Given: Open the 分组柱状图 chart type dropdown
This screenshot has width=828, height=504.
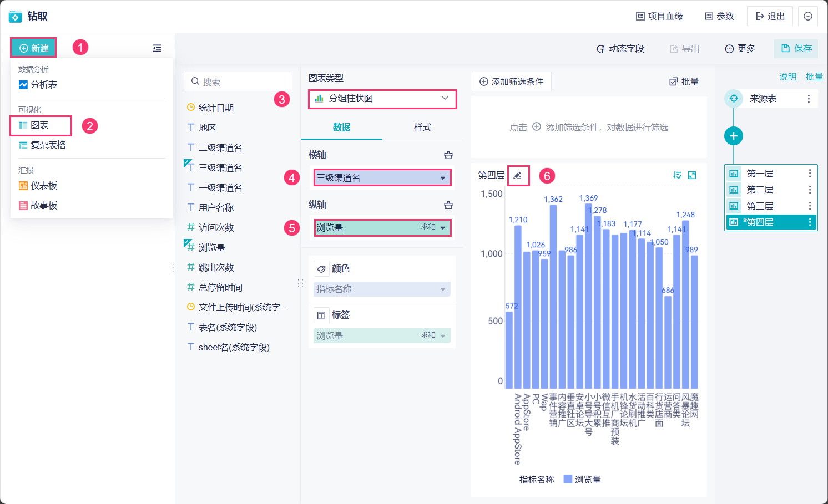Looking at the screenshot, I should coord(382,99).
